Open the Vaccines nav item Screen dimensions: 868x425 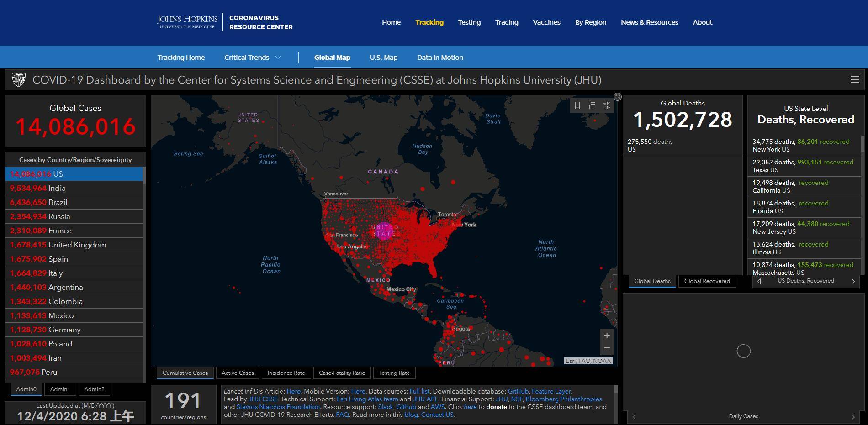pyautogui.click(x=546, y=22)
